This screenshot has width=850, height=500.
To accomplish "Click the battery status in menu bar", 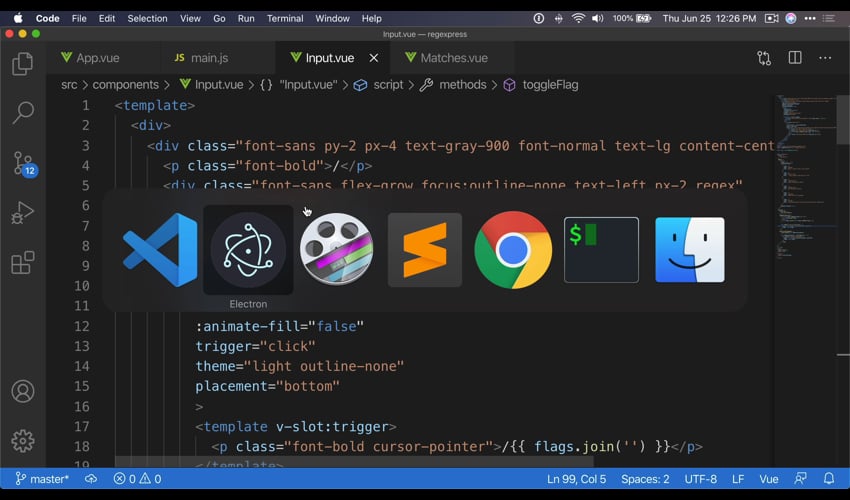I will (x=632, y=18).
